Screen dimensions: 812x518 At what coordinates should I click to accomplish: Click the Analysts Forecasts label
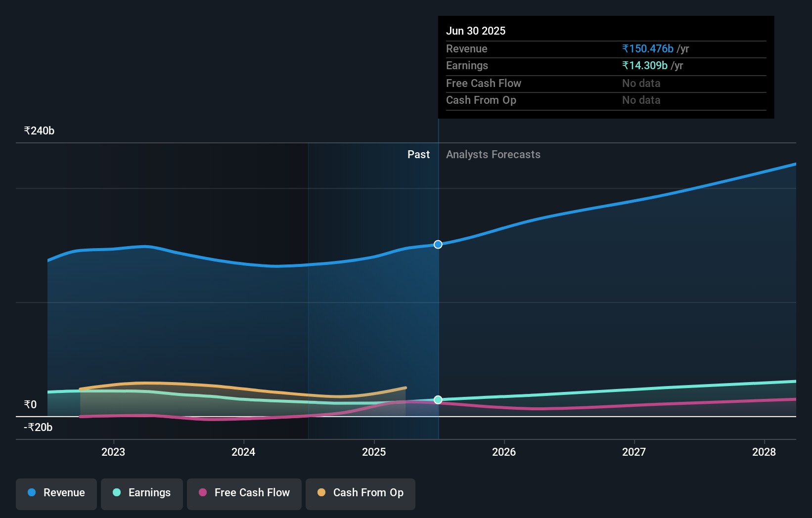(x=493, y=155)
